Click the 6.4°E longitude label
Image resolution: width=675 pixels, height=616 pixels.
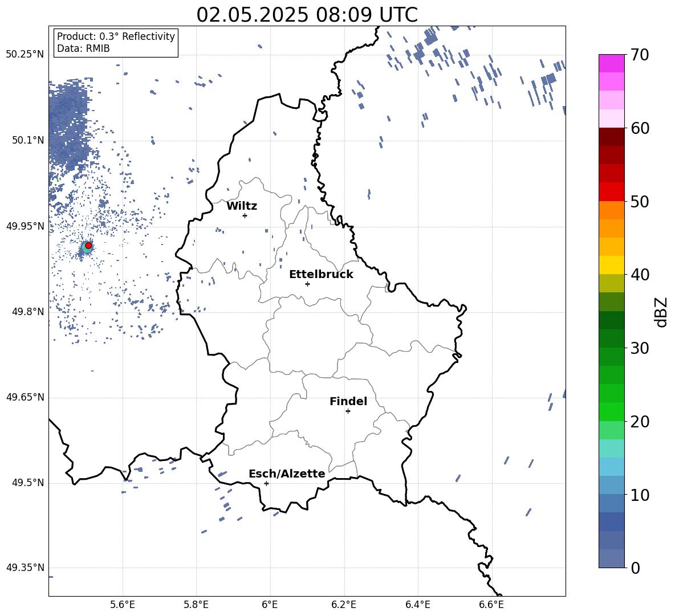coord(417,605)
